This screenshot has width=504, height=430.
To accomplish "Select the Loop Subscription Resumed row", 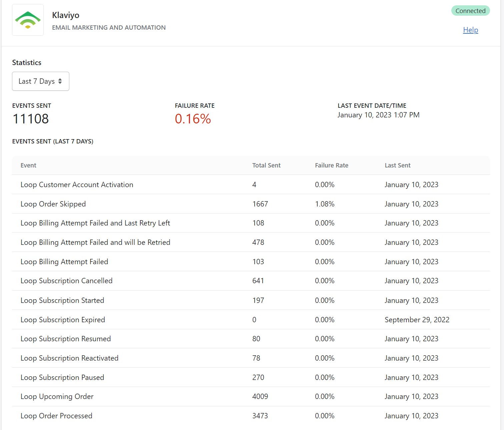I will (66, 339).
